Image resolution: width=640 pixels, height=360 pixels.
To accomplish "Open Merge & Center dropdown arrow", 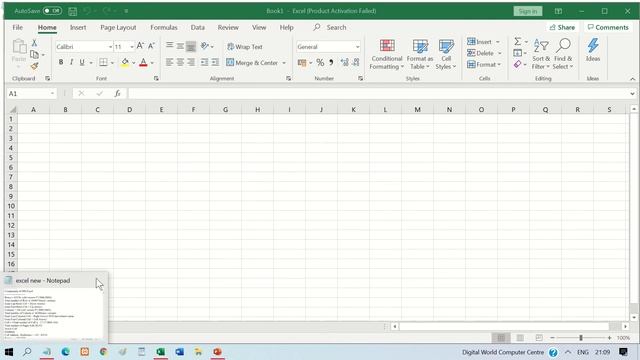I will (x=284, y=63).
